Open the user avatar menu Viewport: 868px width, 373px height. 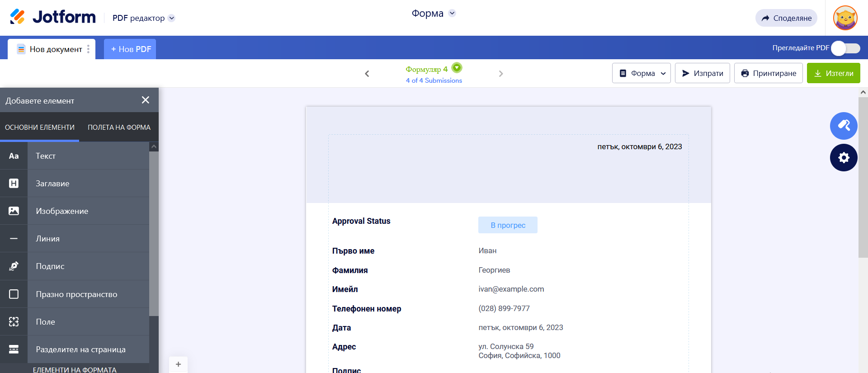845,18
